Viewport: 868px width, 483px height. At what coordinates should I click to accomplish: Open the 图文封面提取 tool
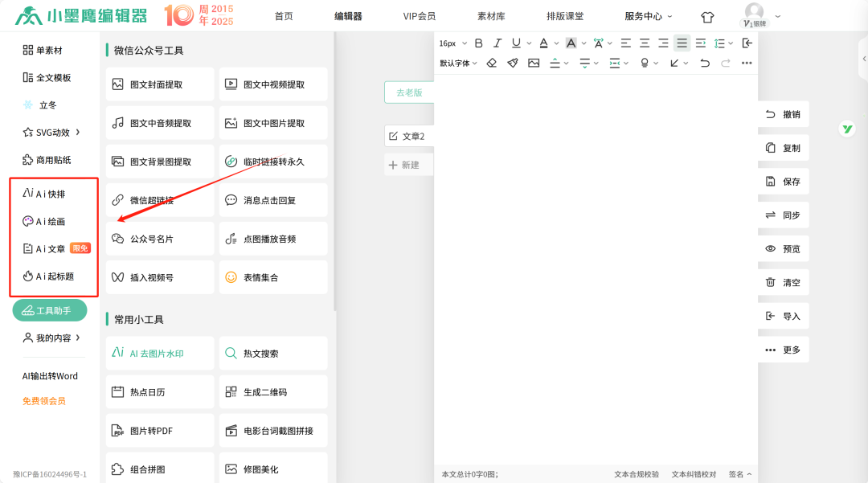(x=160, y=84)
